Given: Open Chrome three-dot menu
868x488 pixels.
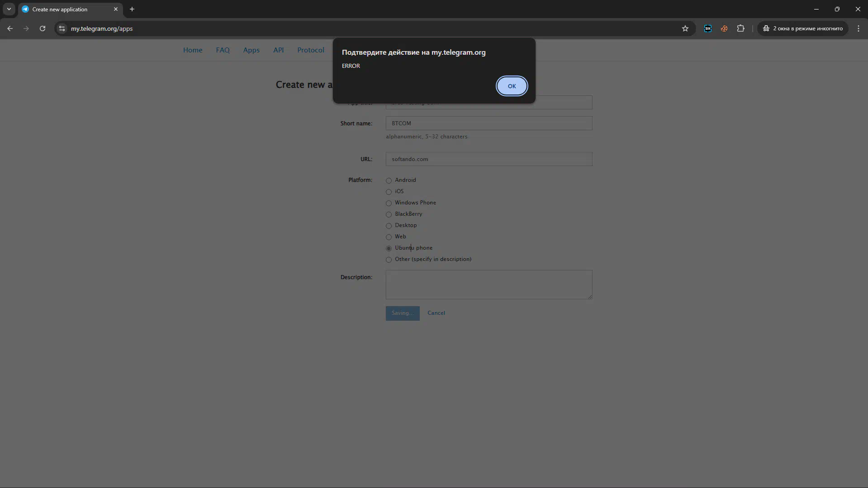Looking at the screenshot, I should click(x=858, y=28).
